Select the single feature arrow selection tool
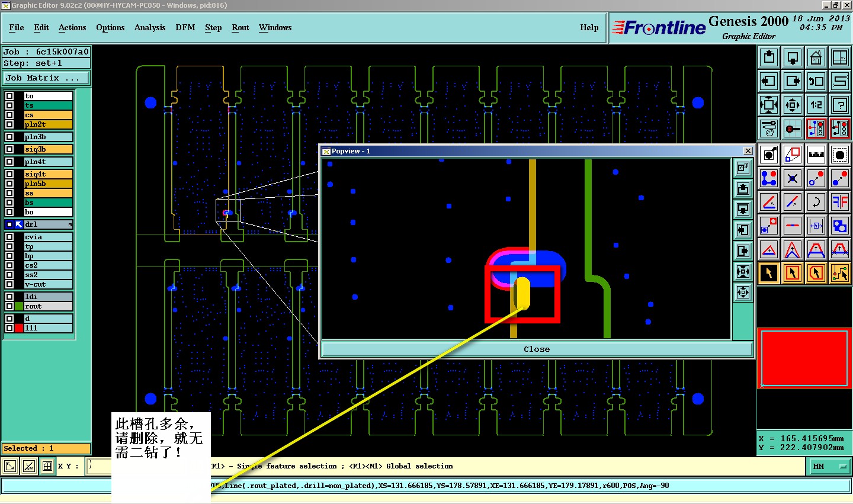The image size is (853, 504). tap(769, 273)
